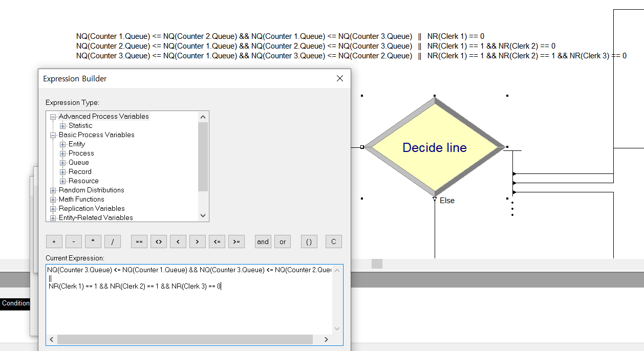Insert the <= operator
Screen dimensions: 644x351
click(217, 242)
